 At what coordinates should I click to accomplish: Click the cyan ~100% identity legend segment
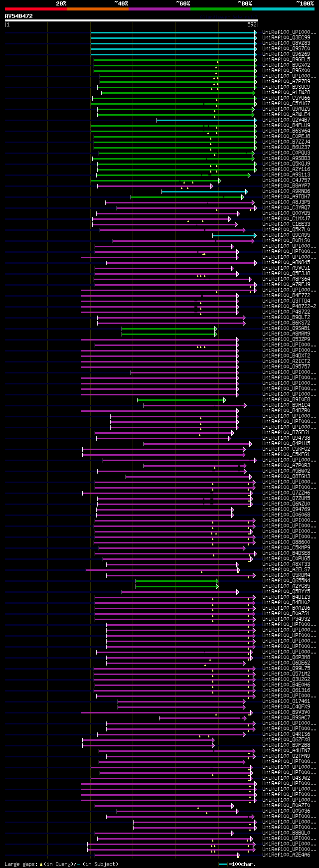[283, 8]
